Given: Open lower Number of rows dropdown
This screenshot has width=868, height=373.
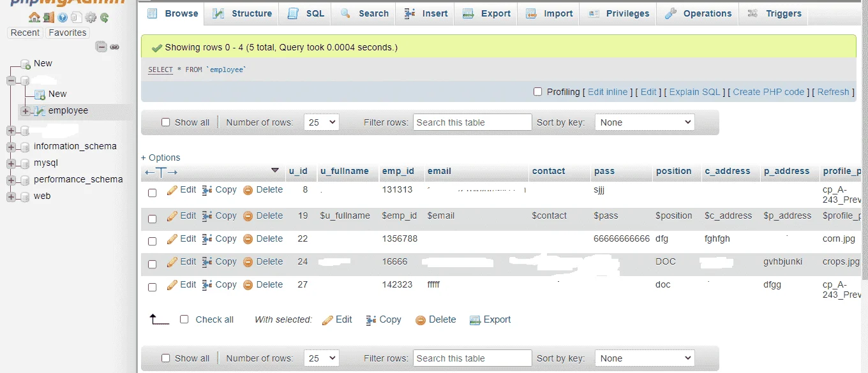Looking at the screenshot, I should [x=321, y=358].
